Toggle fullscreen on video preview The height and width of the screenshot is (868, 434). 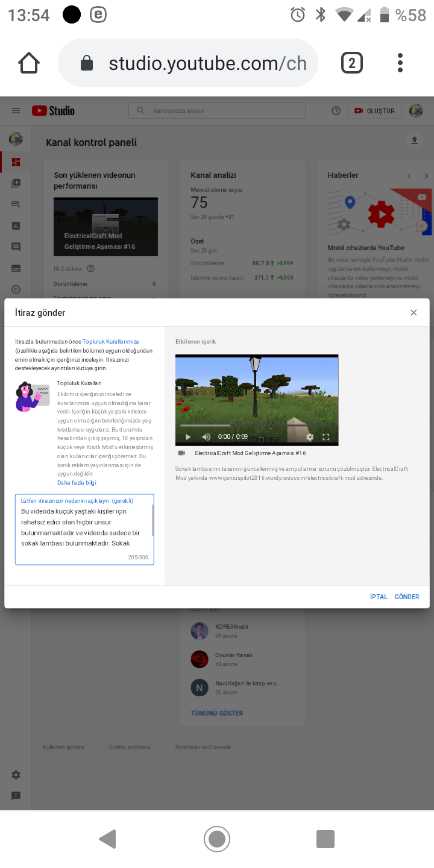(326, 437)
